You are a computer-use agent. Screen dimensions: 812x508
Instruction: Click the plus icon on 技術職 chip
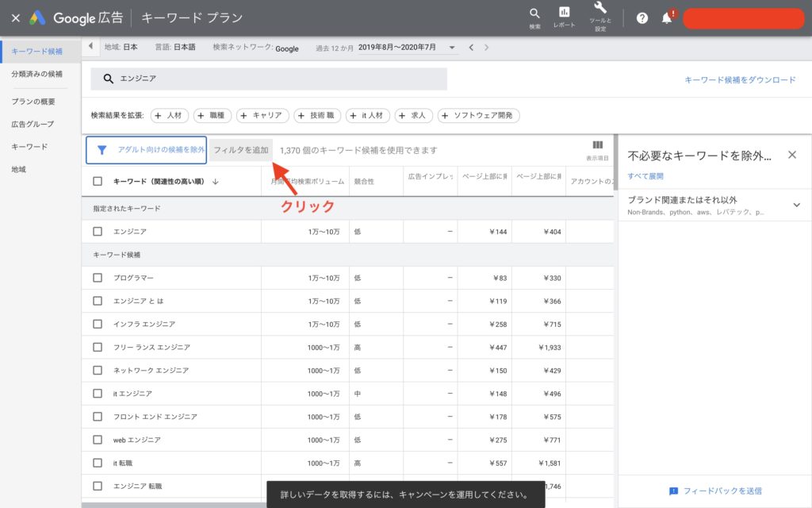point(301,116)
